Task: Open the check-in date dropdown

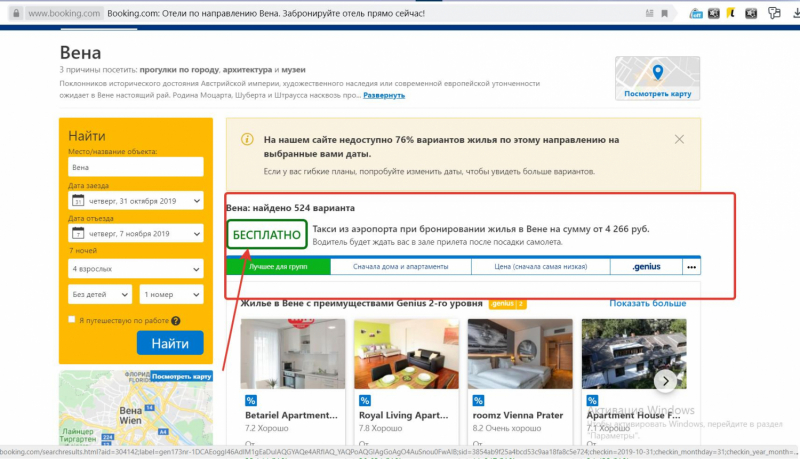Action: [136, 200]
